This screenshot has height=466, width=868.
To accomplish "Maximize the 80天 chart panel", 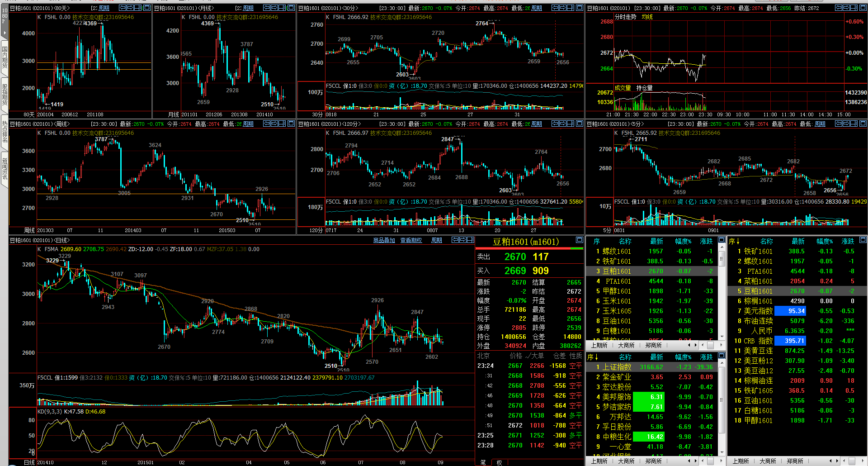I will coord(147,8).
